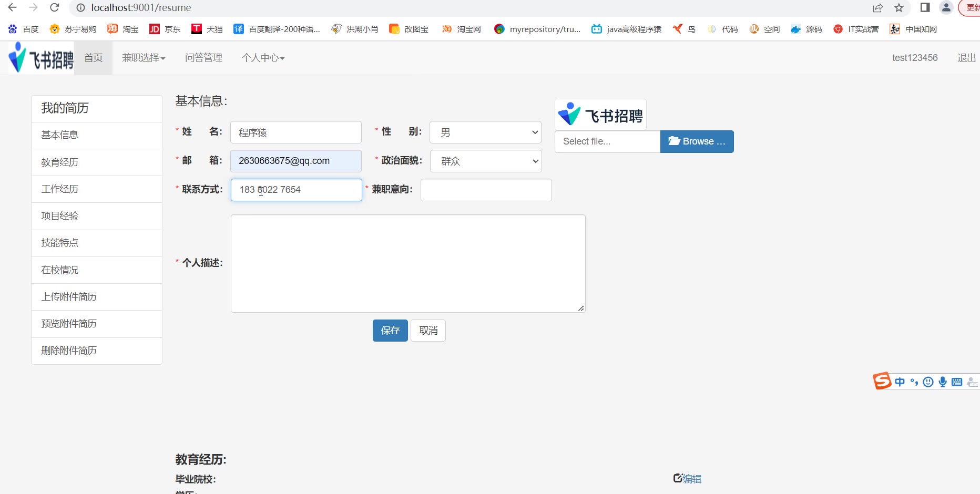Select 教育经历 in the resume sidebar

tap(97, 162)
